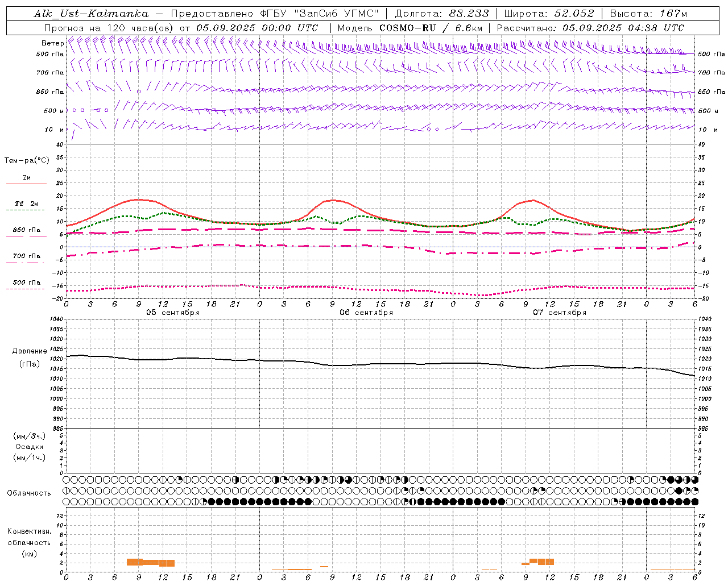Click the orange convective cloud bar on 05 сентября
This screenshot has height=582, width=728.
tap(151, 563)
